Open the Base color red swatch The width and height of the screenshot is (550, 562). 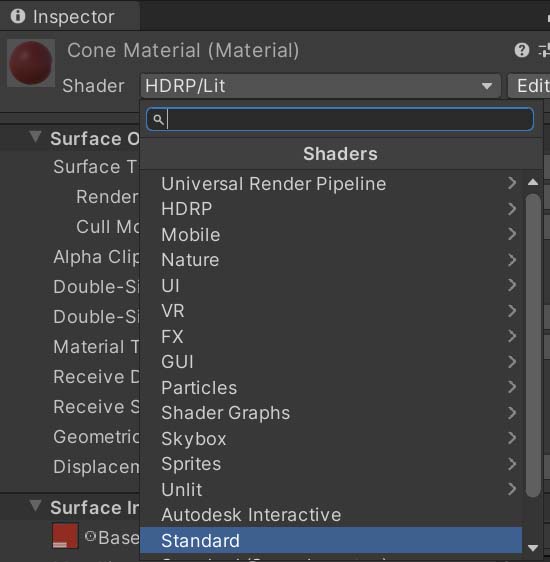[x=65, y=536]
